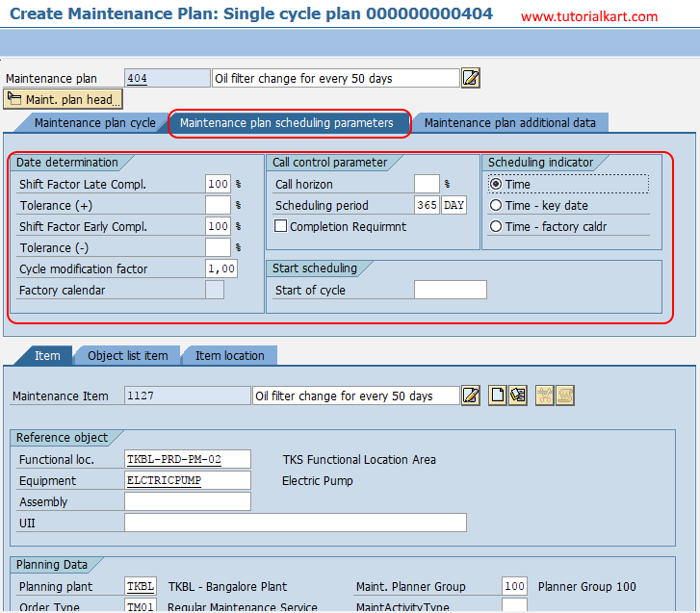Image resolution: width=700 pixels, height=613 pixels.
Task: Click the Cycle modification factor field
Action: (221, 268)
